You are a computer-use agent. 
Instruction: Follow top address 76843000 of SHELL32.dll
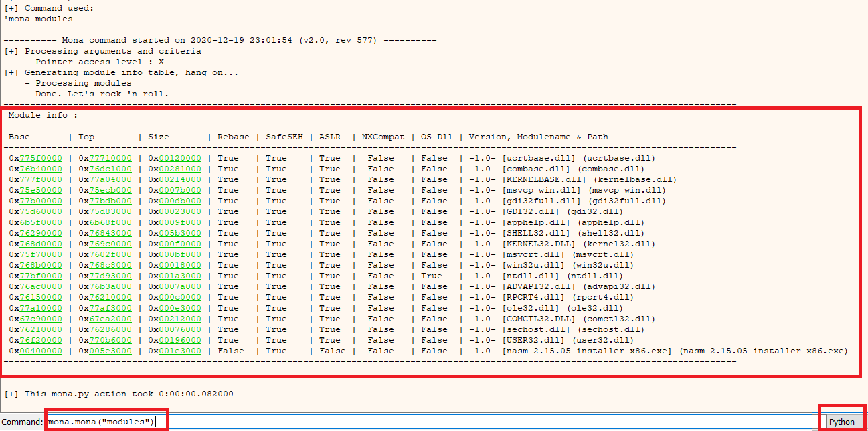(110, 233)
